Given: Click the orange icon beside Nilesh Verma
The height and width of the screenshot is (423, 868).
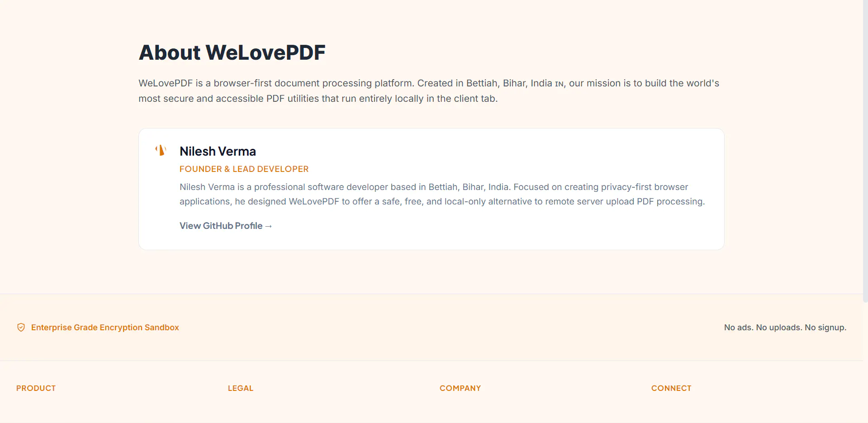Looking at the screenshot, I should (161, 150).
